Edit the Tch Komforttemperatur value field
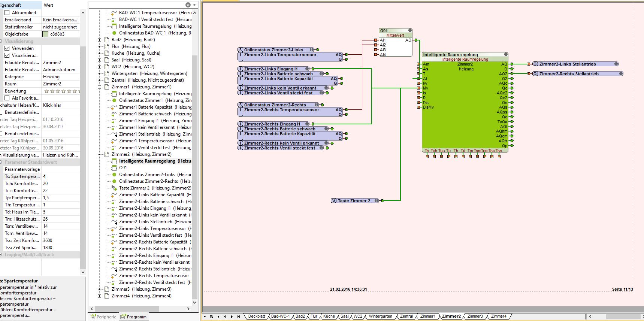The height and width of the screenshot is (321, 644). click(x=60, y=184)
